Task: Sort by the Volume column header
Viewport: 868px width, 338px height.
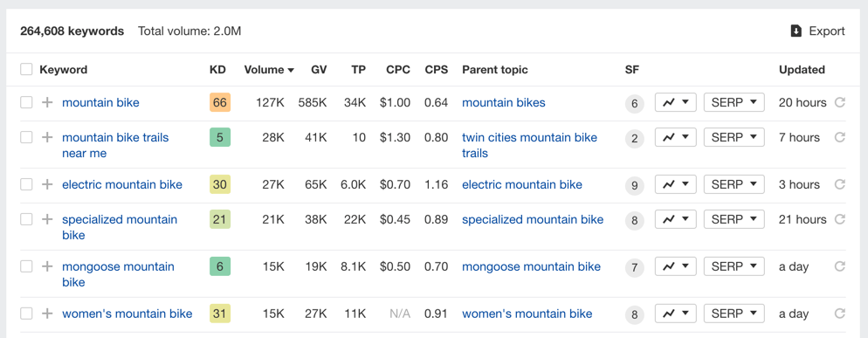Action: (269, 70)
